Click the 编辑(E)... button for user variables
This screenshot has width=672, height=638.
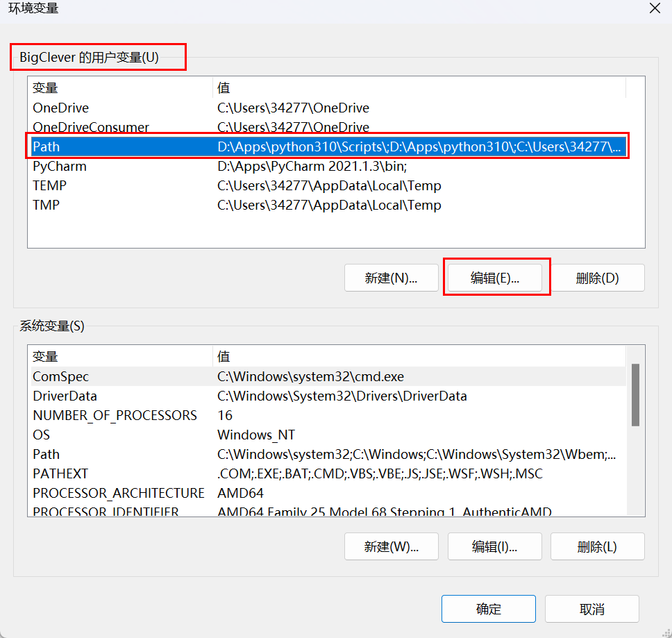[x=495, y=278]
